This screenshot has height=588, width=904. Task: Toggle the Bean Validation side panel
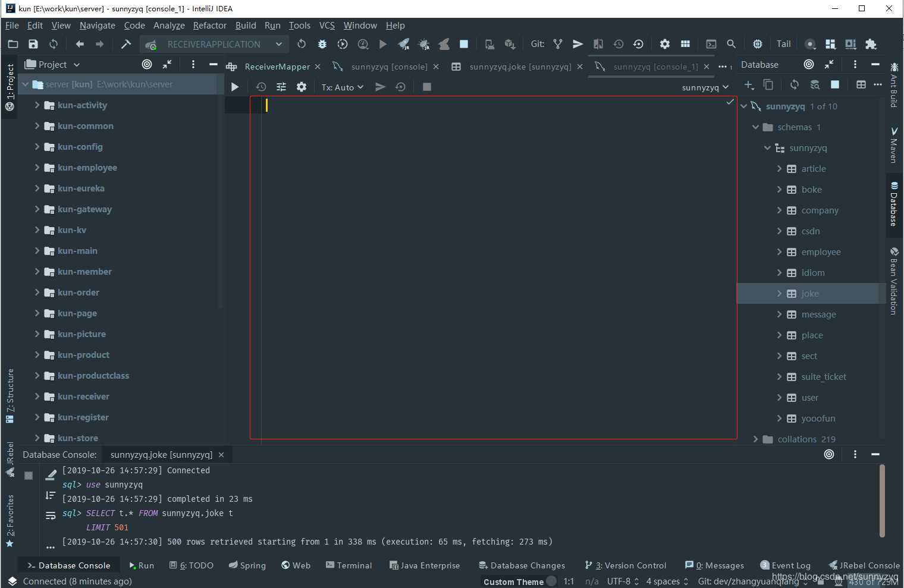894,281
